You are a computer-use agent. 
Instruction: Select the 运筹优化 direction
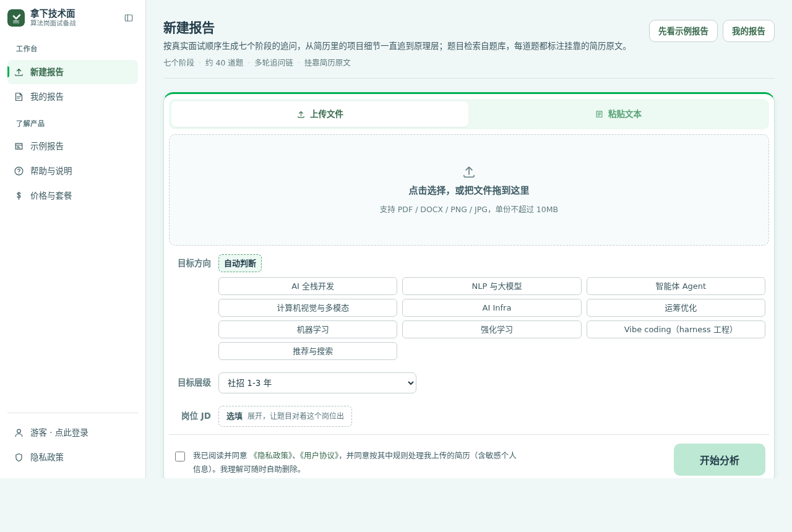point(676,308)
